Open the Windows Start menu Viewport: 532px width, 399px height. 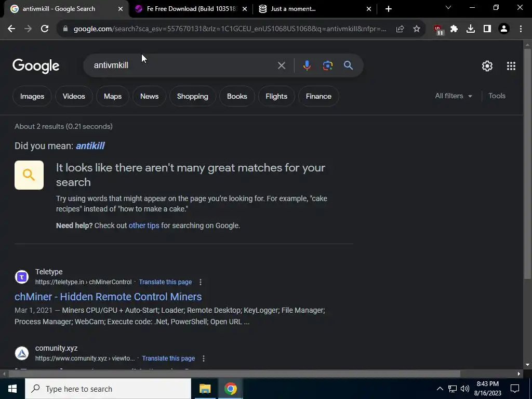coord(12,389)
